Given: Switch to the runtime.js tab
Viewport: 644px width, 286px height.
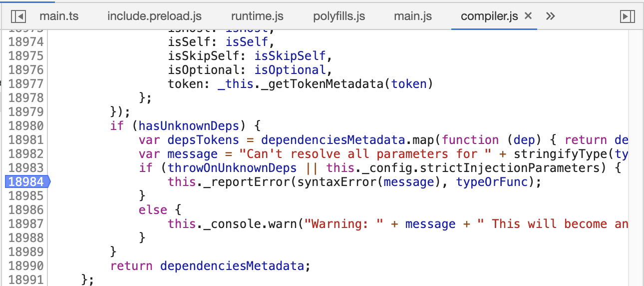Looking at the screenshot, I should pyautogui.click(x=257, y=16).
